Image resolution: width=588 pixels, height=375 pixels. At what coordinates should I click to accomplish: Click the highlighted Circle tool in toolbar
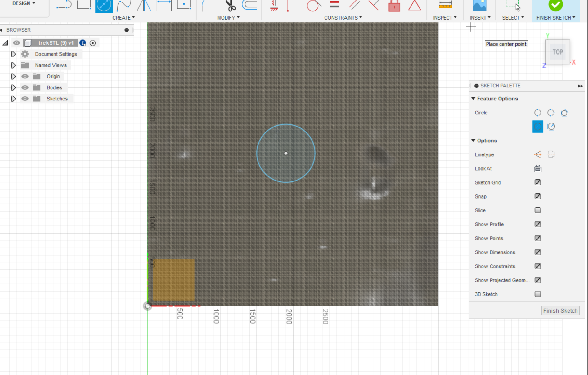tap(104, 6)
